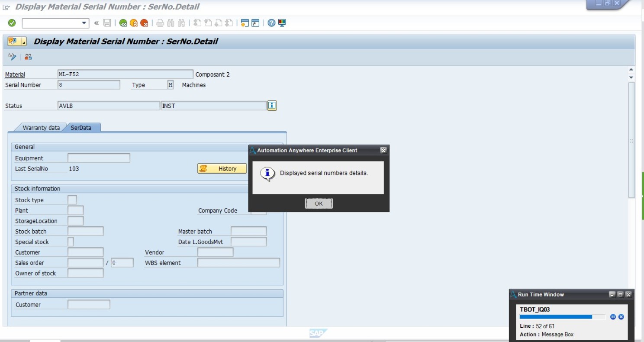Minimize the Run Time Window
Viewport: 644px width, 342px height.
[x=612, y=294]
